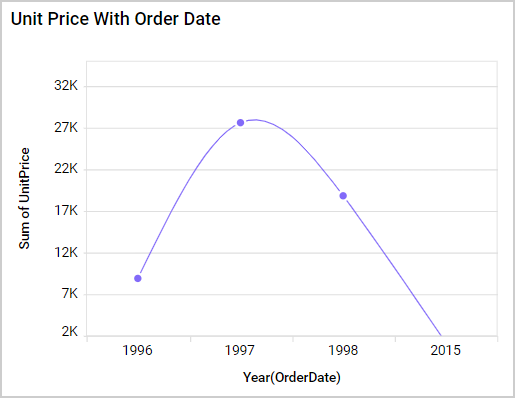Click the 12K y-axis label
The height and width of the screenshot is (398, 515).
click(x=66, y=252)
